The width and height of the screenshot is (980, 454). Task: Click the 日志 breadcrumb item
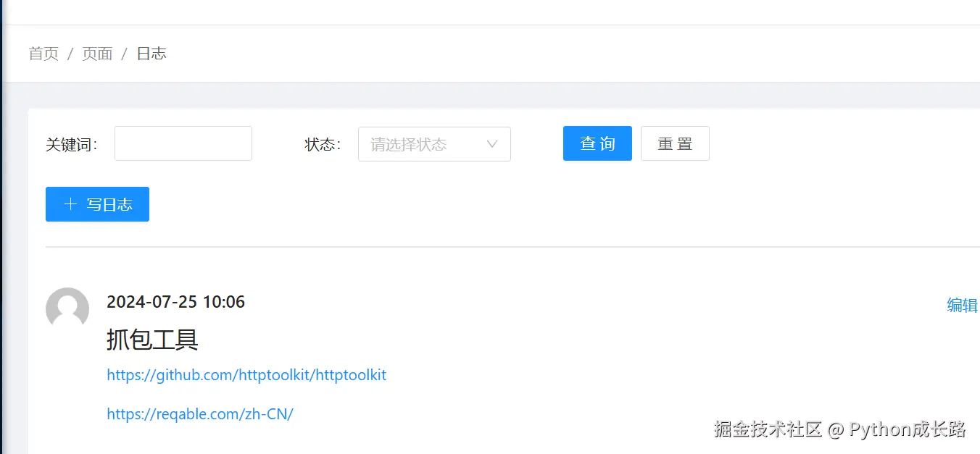coord(151,54)
